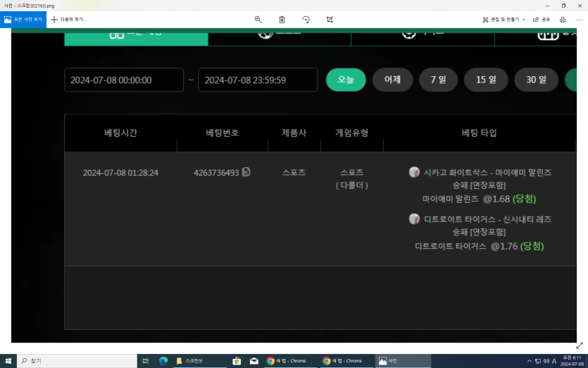This screenshot has width=588, height=368.
Task: Click the taskbar search box 찾기
Action: tap(77, 361)
